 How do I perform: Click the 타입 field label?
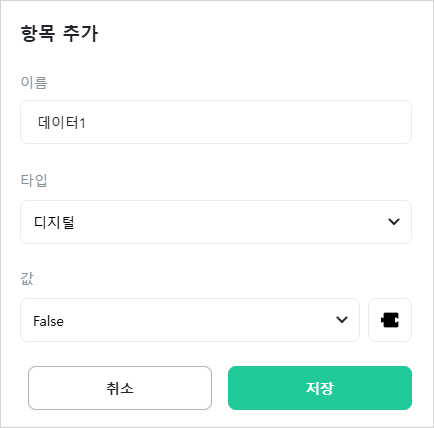(34, 180)
